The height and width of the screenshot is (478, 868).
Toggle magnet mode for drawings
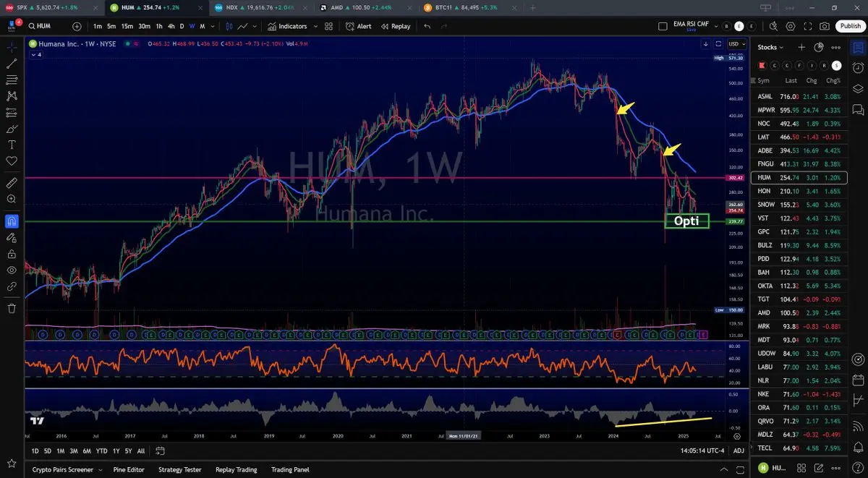12,221
